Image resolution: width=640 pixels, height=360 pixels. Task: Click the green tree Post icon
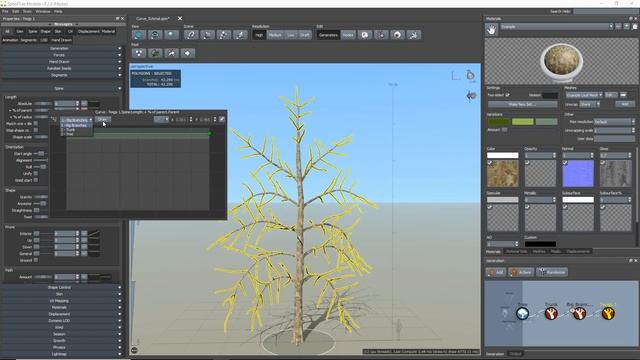coord(155,53)
